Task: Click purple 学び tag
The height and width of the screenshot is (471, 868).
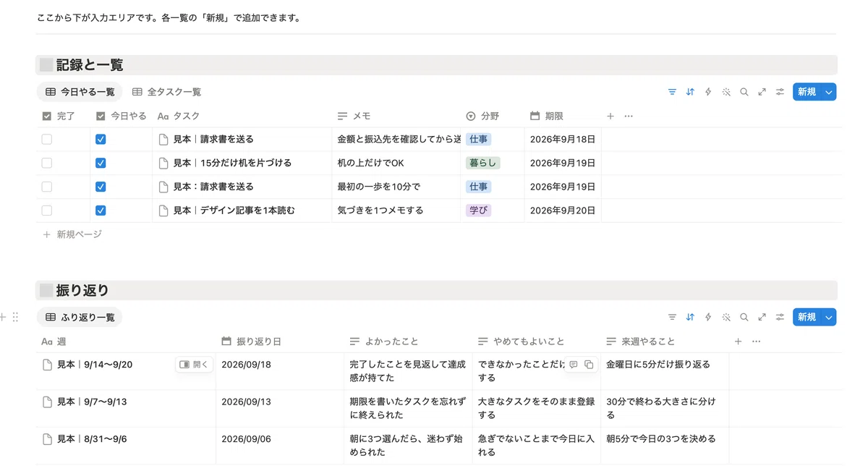Action: pos(478,211)
